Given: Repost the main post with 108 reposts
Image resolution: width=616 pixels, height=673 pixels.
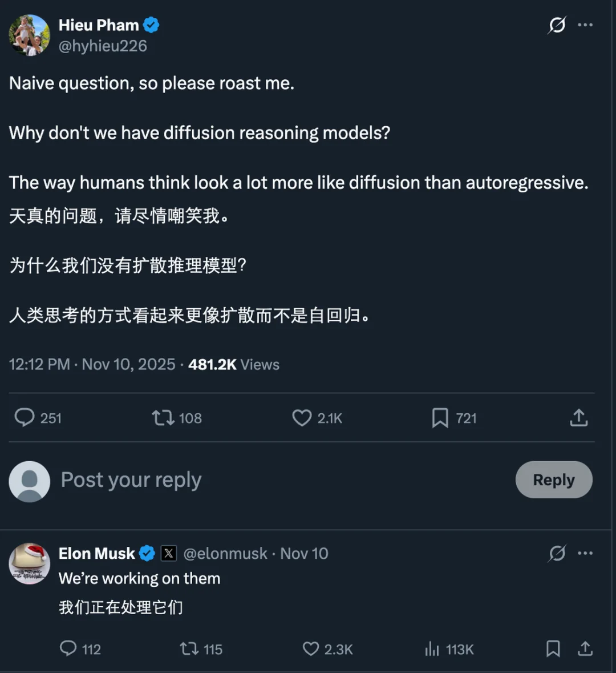Looking at the screenshot, I should tap(163, 418).
